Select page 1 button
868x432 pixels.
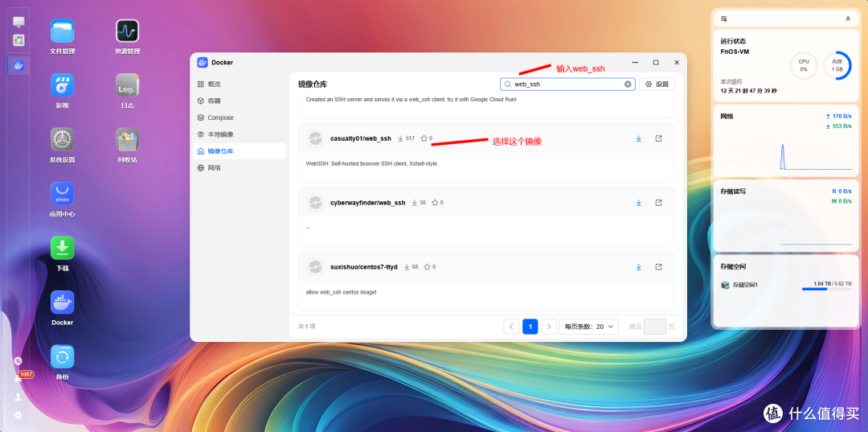[x=530, y=327]
